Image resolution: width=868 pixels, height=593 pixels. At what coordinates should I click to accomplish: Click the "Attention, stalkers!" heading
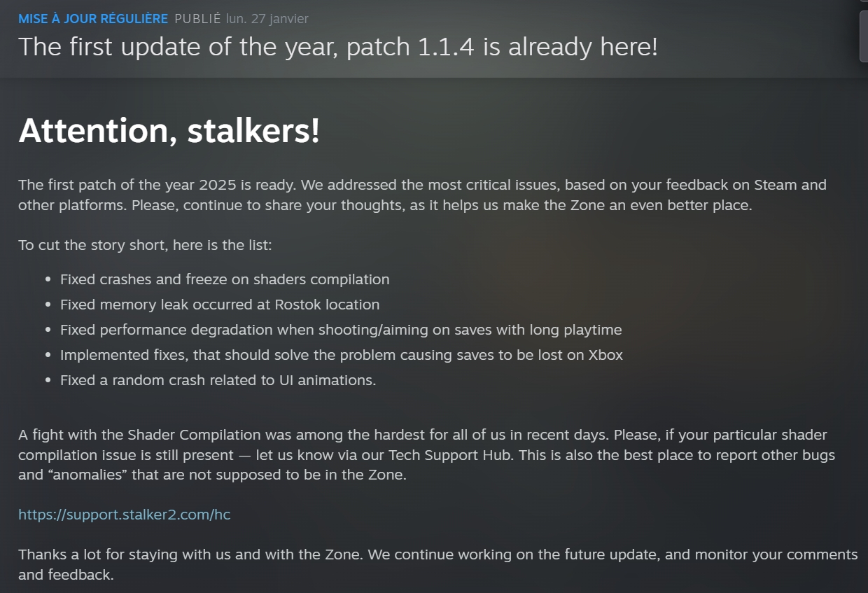coord(169,131)
